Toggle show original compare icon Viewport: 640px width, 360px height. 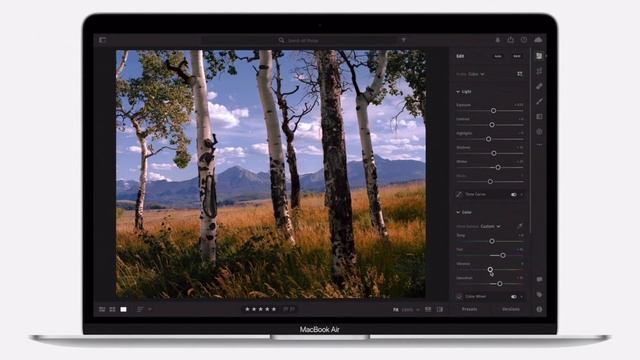point(440,309)
